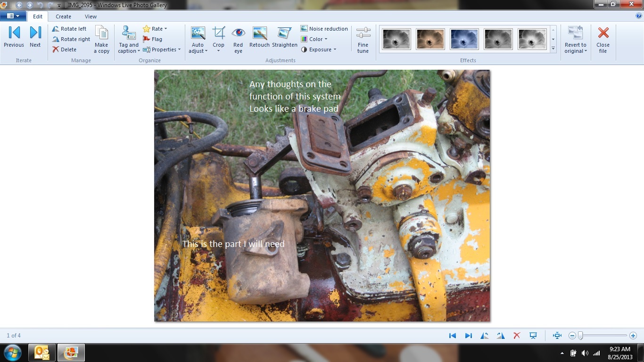This screenshot has height=362, width=644.
Task: Open the Fine tune panel
Action: coord(363,40)
